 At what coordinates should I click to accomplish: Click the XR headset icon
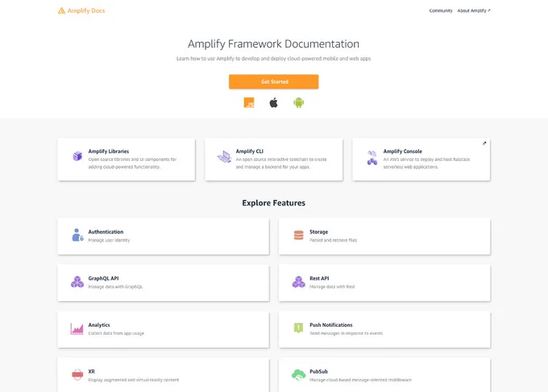77,375
